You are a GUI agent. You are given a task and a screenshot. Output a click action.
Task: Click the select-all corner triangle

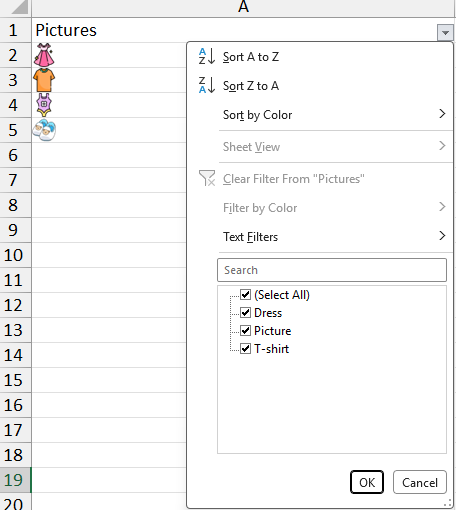19,7
